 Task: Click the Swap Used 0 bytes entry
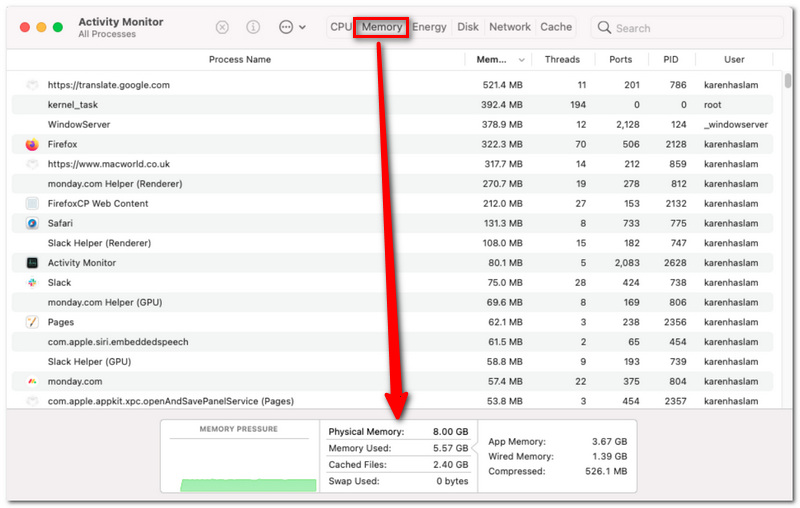(398, 481)
